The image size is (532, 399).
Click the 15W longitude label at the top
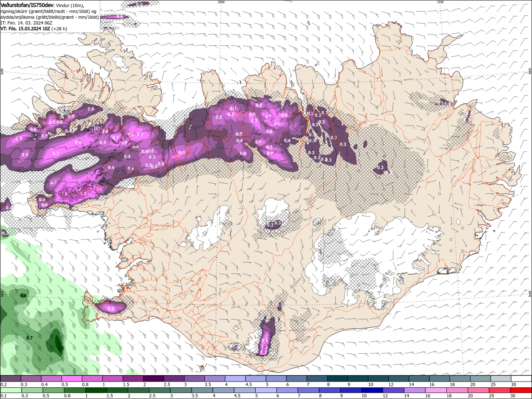[440, 2]
